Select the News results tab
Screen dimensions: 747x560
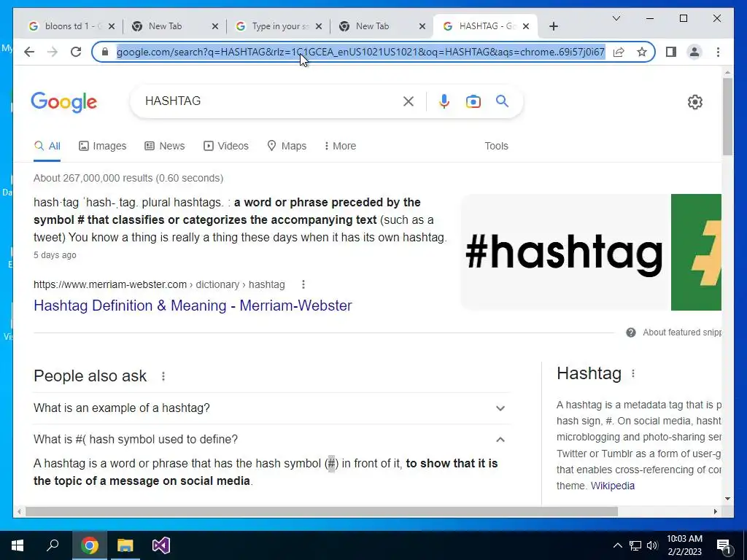(164, 146)
